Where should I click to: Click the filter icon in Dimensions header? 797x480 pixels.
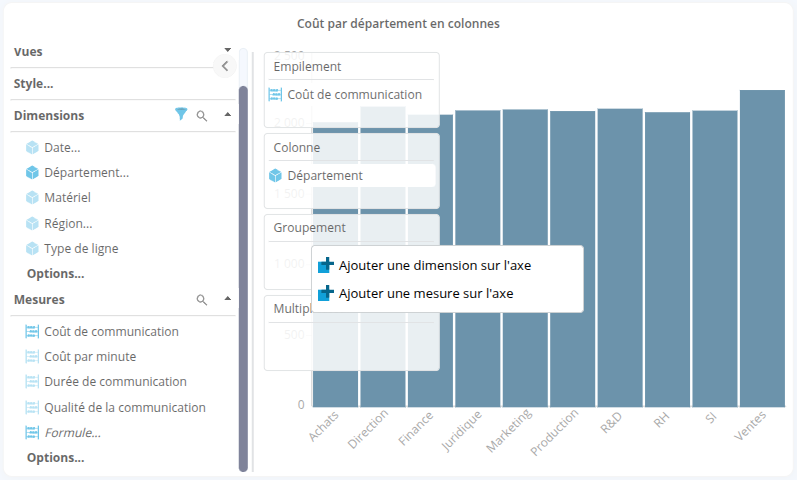pos(181,115)
